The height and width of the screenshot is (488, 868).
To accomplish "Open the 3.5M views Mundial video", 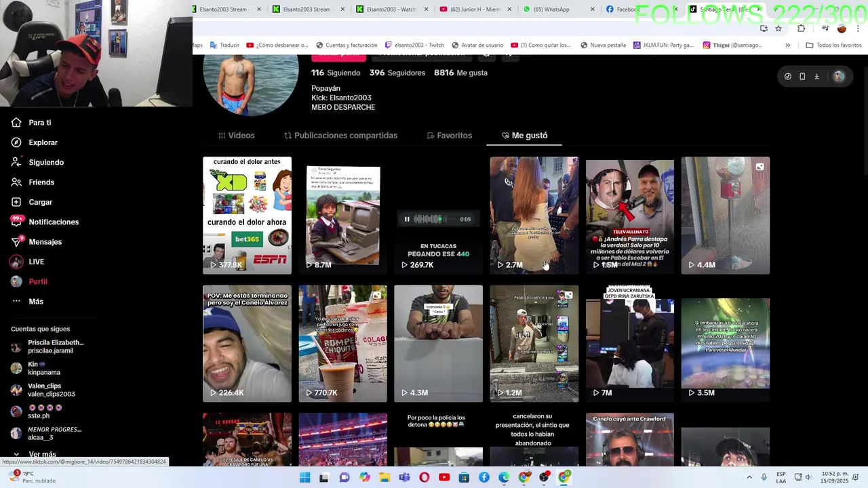I will pyautogui.click(x=725, y=344).
